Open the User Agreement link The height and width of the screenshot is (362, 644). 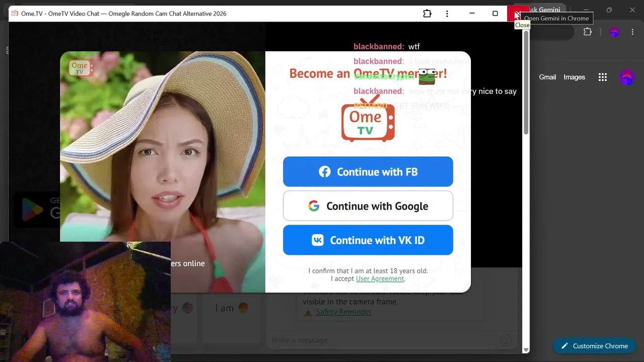pos(380,279)
